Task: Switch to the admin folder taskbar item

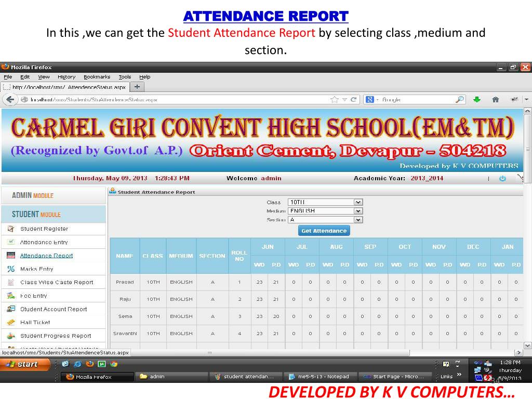Action: 171,377
